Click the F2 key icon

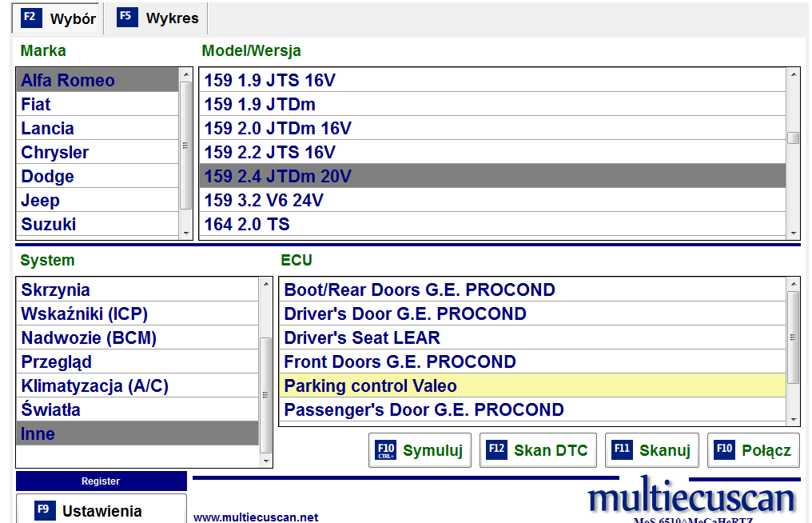point(31,18)
